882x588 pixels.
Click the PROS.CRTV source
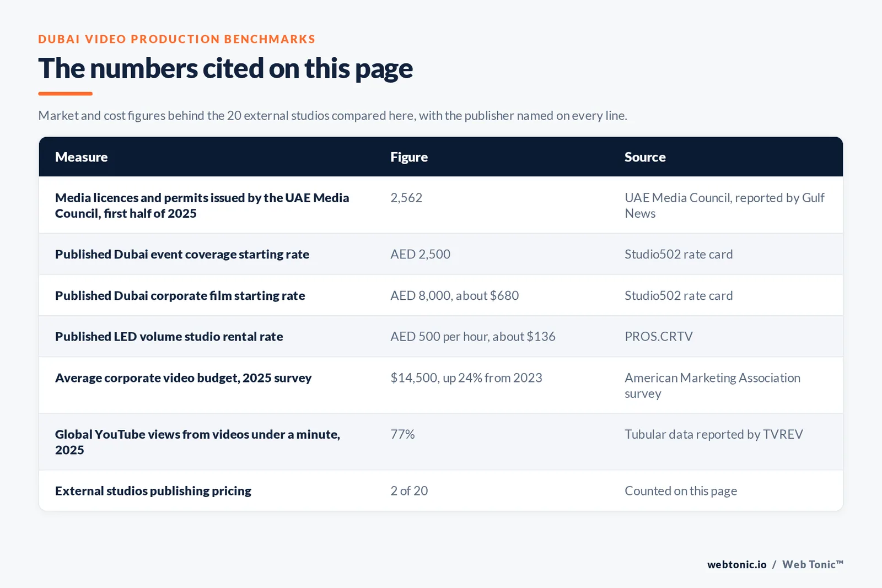point(658,336)
